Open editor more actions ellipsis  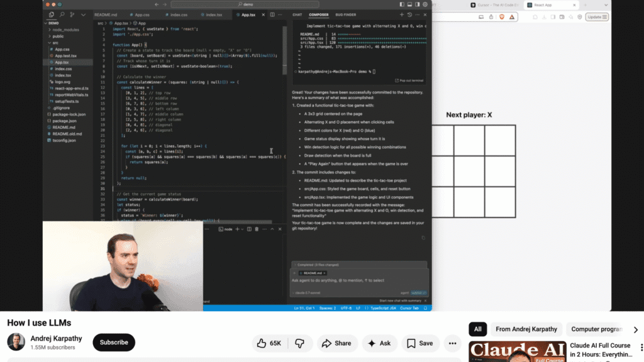280,15
